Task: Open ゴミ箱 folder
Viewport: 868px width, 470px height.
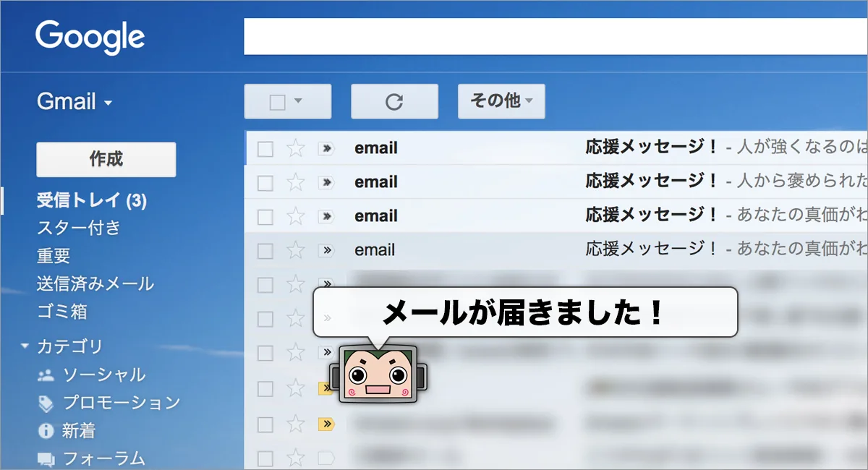Action: [x=62, y=312]
